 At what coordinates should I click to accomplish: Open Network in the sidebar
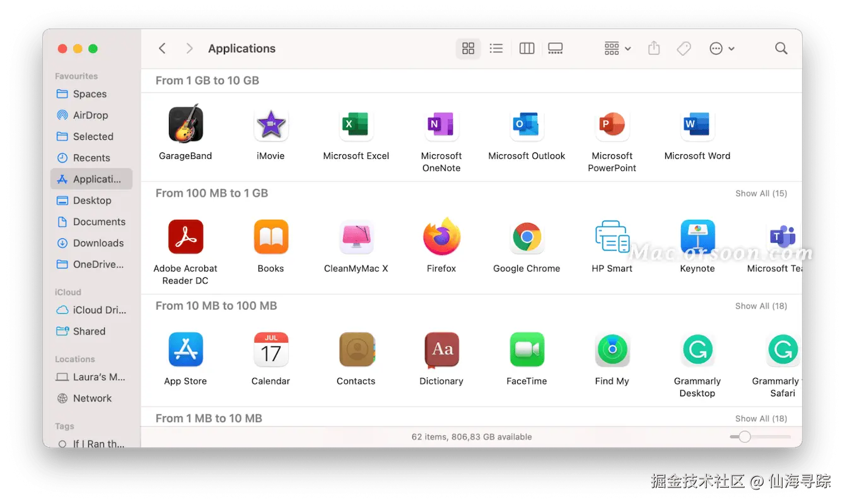click(x=91, y=398)
